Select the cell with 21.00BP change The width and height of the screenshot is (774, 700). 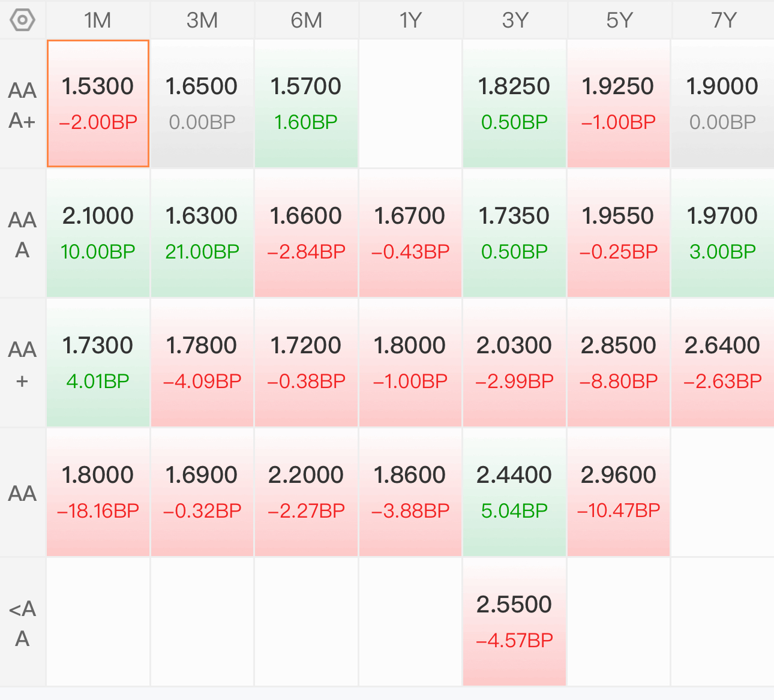(202, 233)
